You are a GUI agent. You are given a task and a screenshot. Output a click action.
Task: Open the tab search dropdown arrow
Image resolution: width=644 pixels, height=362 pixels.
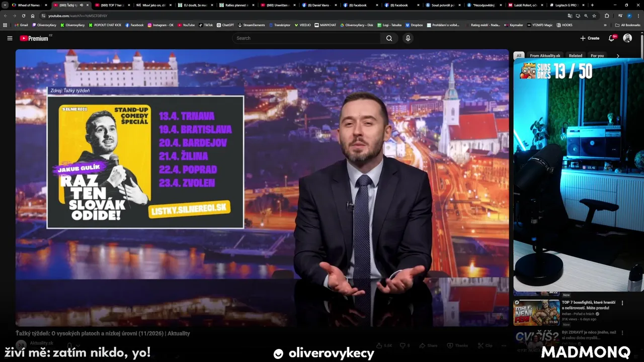pyautogui.click(x=5, y=5)
